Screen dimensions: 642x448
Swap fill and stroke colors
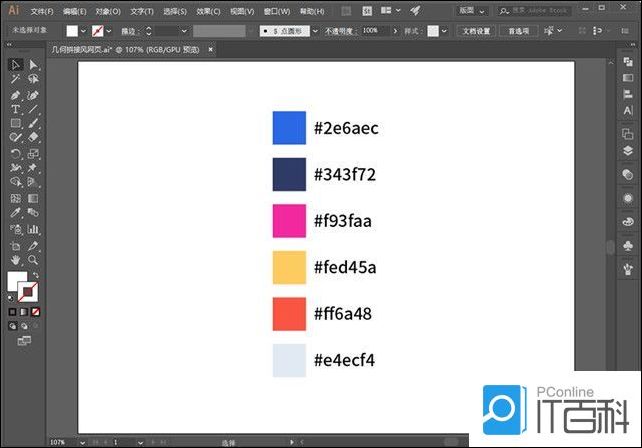click(x=36, y=275)
